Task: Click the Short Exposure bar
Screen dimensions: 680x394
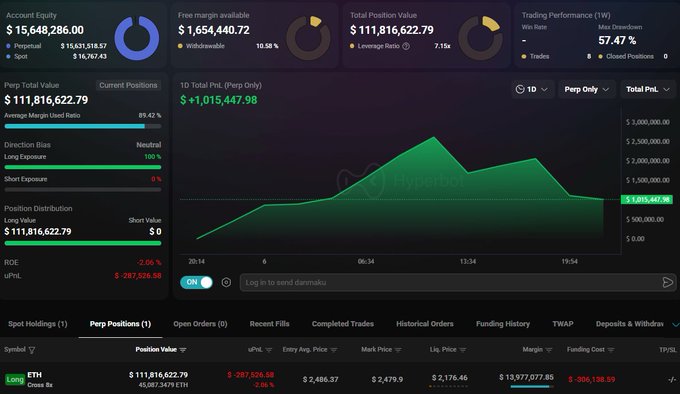Action: point(82,189)
